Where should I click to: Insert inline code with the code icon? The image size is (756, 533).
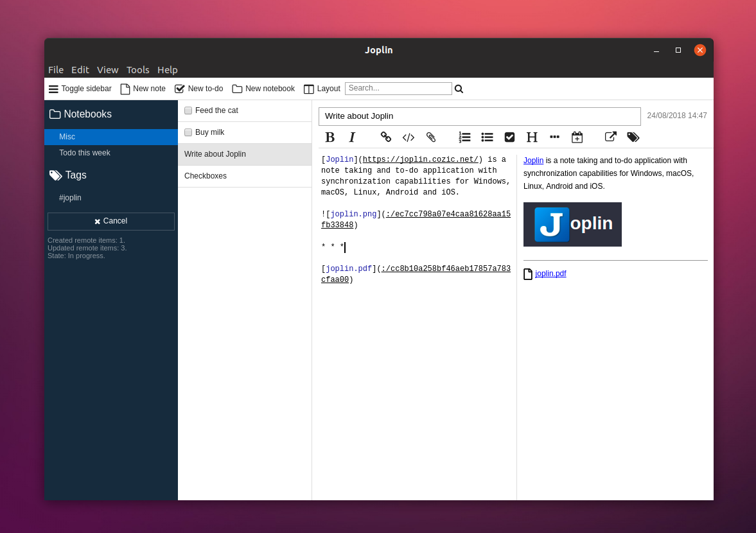[x=408, y=137]
